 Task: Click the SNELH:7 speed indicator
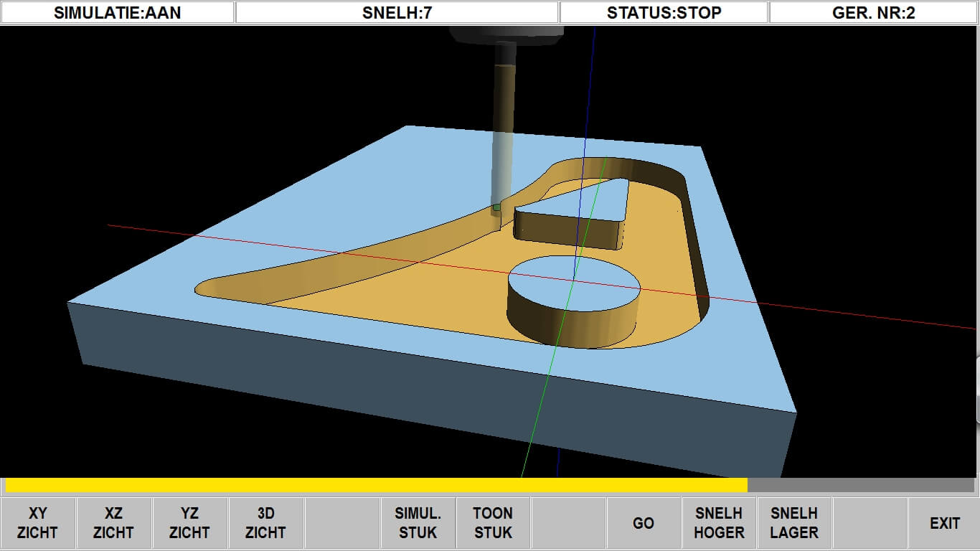click(397, 12)
